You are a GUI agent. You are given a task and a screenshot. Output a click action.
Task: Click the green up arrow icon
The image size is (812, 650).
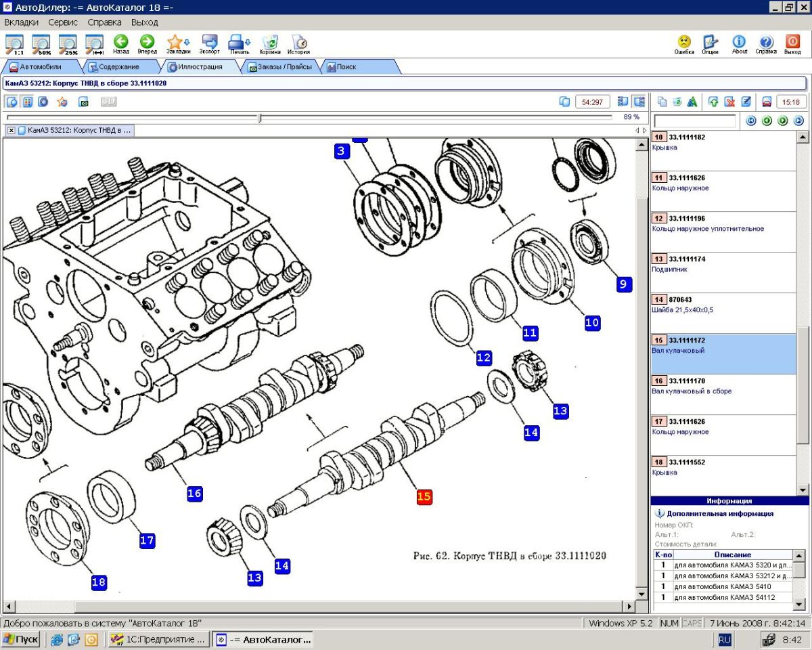pyautogui.click(x=713, y=102)
